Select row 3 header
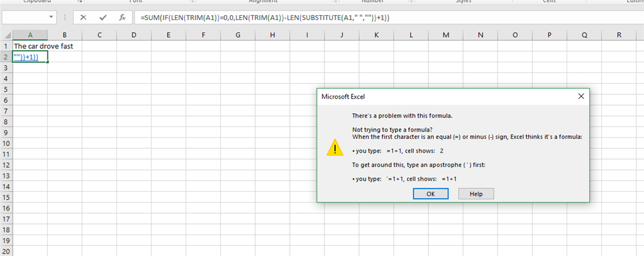The image size is (644, 256). click(x=6, y=67)
